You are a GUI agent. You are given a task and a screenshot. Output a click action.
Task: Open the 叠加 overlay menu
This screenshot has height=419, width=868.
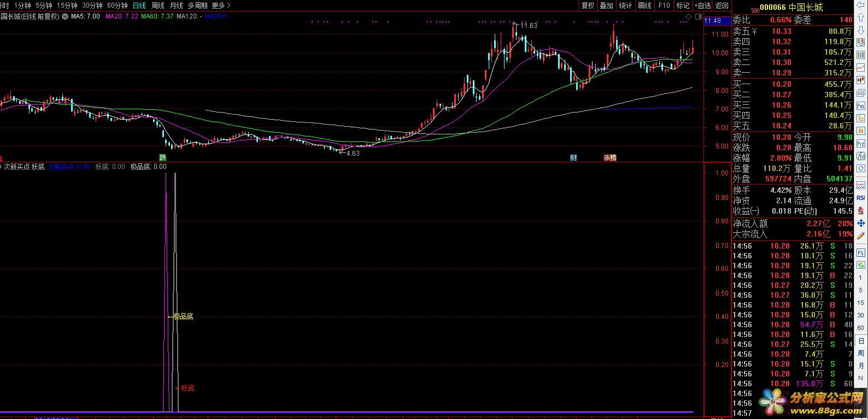click(607, 5)
